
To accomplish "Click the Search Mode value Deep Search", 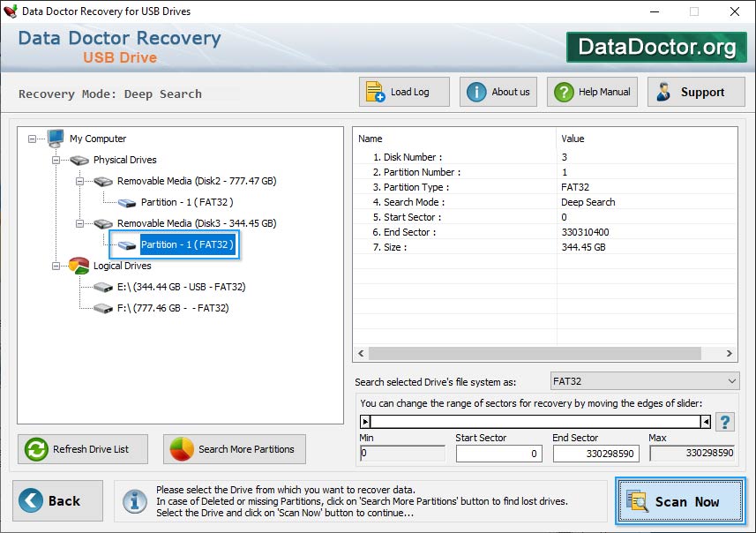I will click(x=588, y=203).
